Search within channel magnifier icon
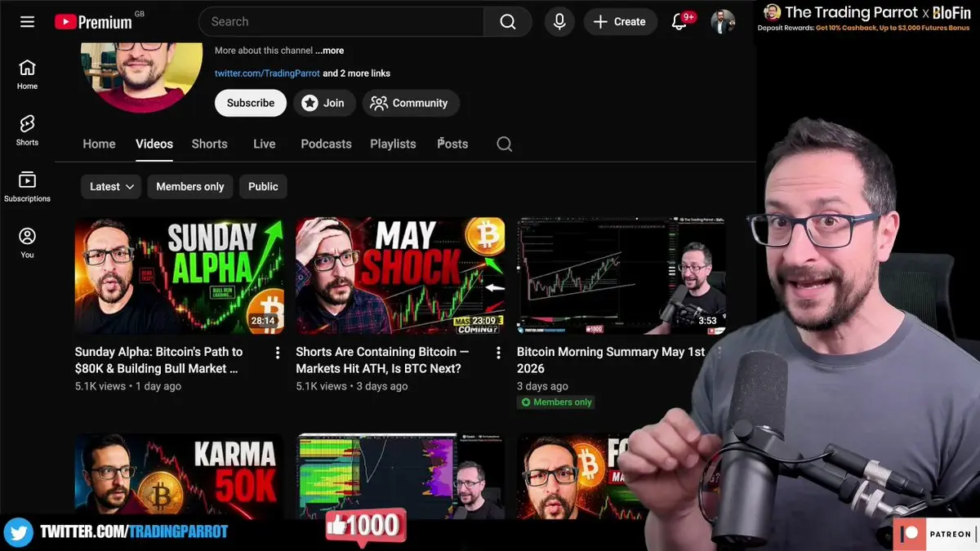The height and width of the screenshot is (551, 980). pos(505,144)
